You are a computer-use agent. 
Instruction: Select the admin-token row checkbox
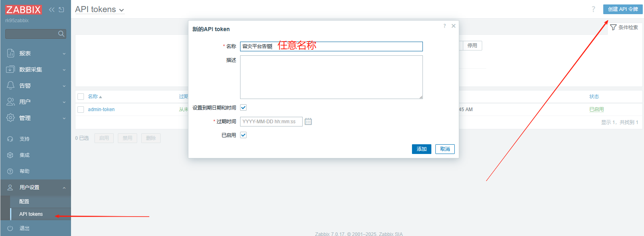81,110
